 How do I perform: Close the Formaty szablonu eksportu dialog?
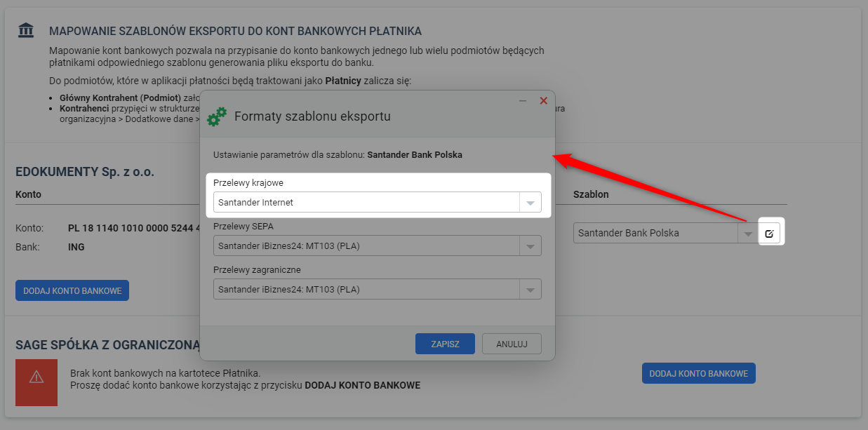coord(543,101)
